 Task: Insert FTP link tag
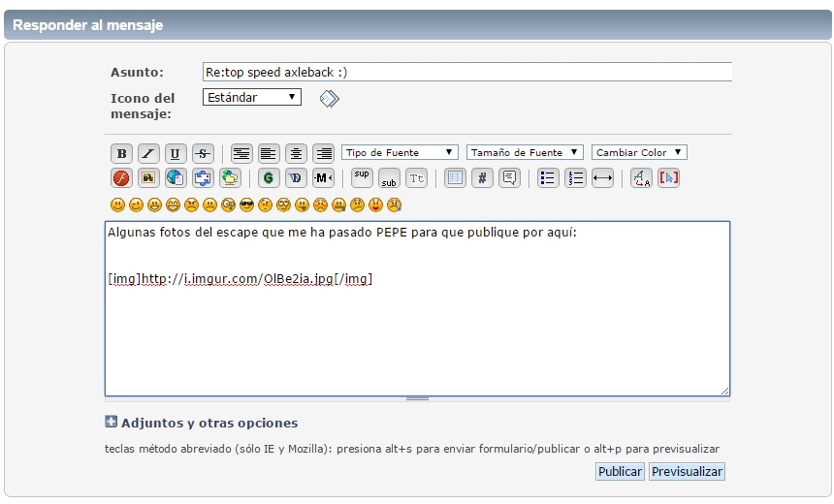pyautogui.click(x=230, y=178)
